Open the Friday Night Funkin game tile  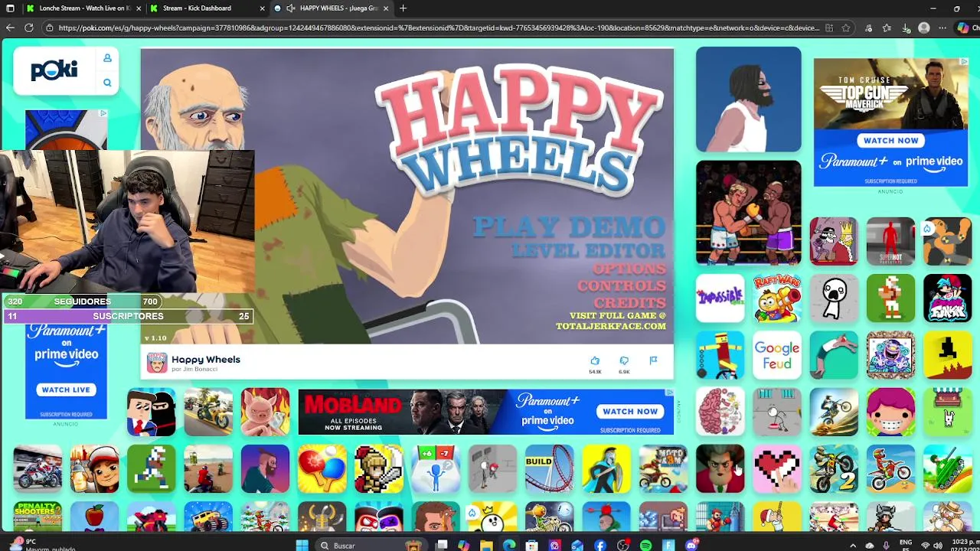pos(947,298)
